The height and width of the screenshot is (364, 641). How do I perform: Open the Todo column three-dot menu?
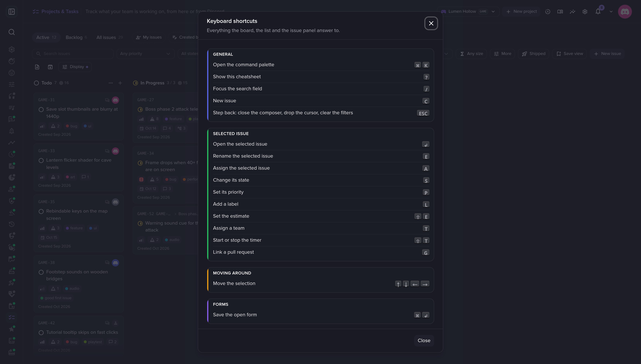111,83
